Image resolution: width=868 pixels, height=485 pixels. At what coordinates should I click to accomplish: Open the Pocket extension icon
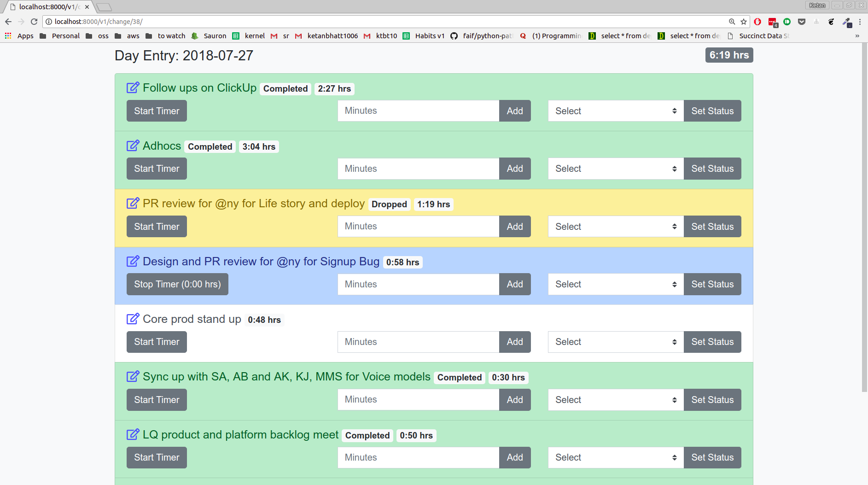point(802,22)
